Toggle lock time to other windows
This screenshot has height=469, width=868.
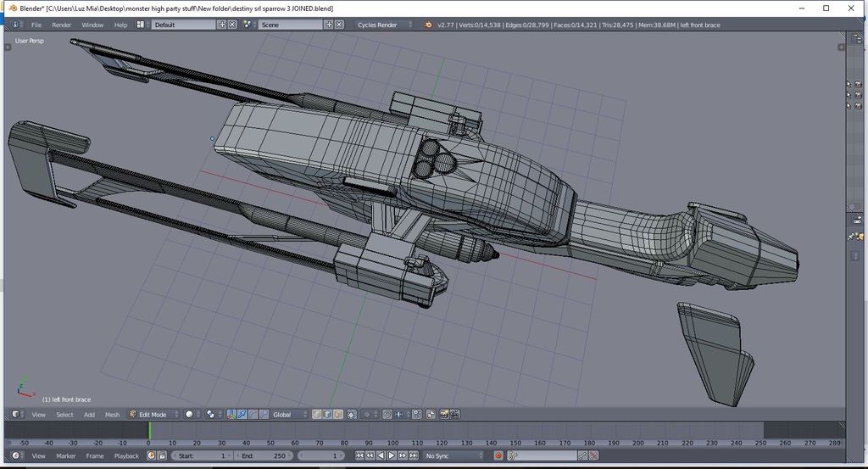pos(162,455)
